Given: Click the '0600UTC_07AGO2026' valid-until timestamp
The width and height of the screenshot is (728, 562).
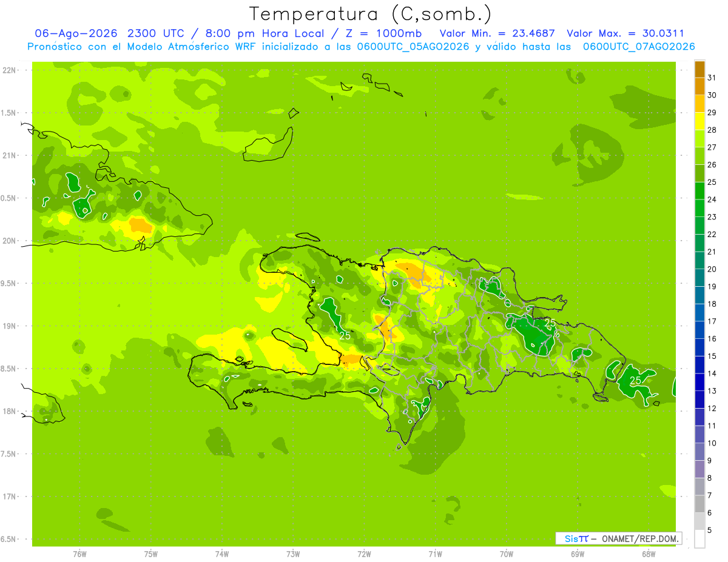Looking at the screenshot, I should point(639,47).
